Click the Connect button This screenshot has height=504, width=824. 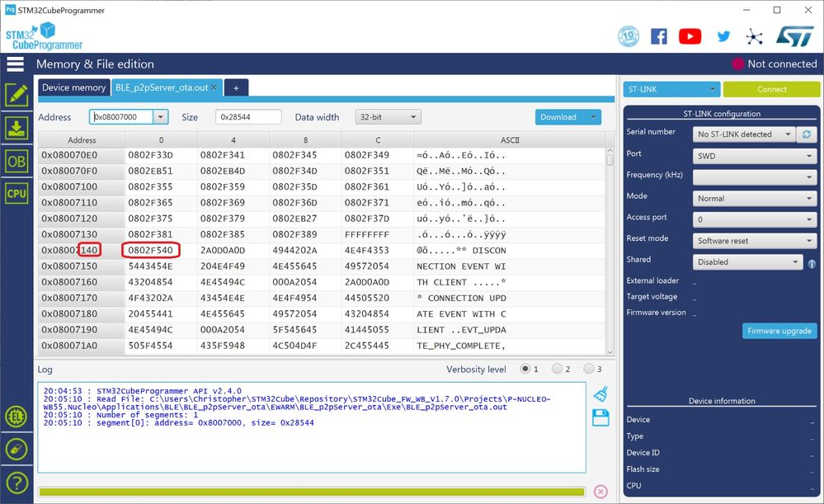771,89
